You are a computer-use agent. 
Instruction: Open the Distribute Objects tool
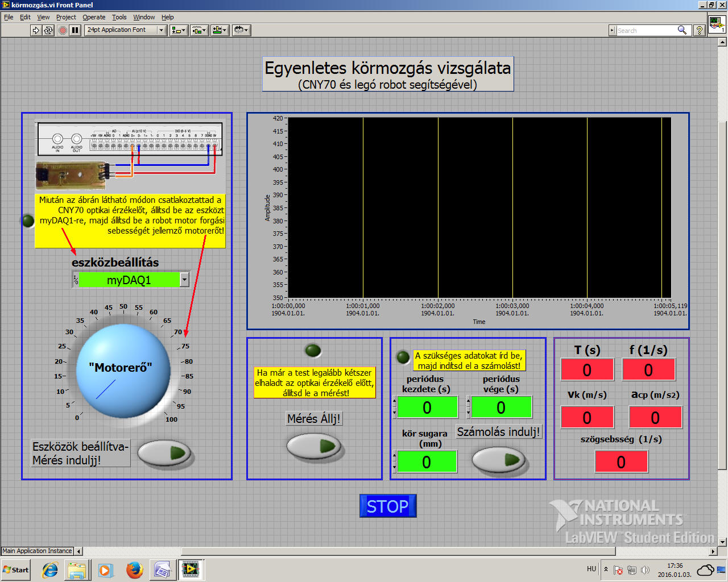coord(199,30)
